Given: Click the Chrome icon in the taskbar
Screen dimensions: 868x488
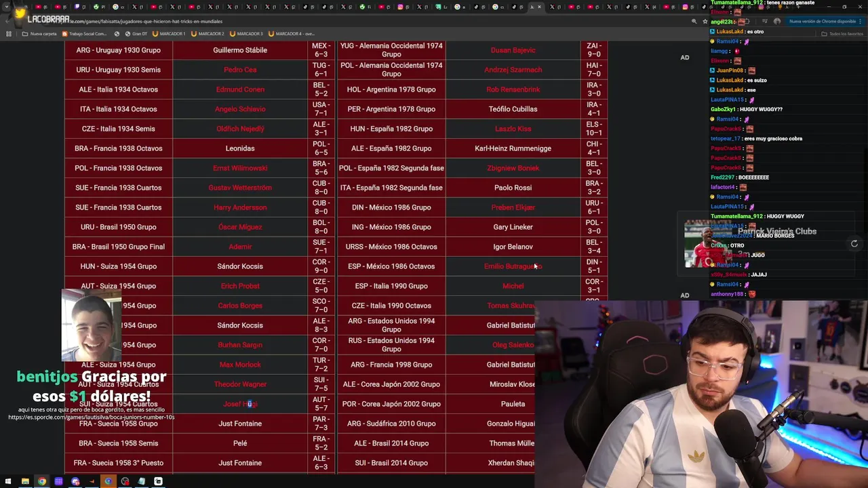Looking at the screenshot, I should [x=42, y=481].
